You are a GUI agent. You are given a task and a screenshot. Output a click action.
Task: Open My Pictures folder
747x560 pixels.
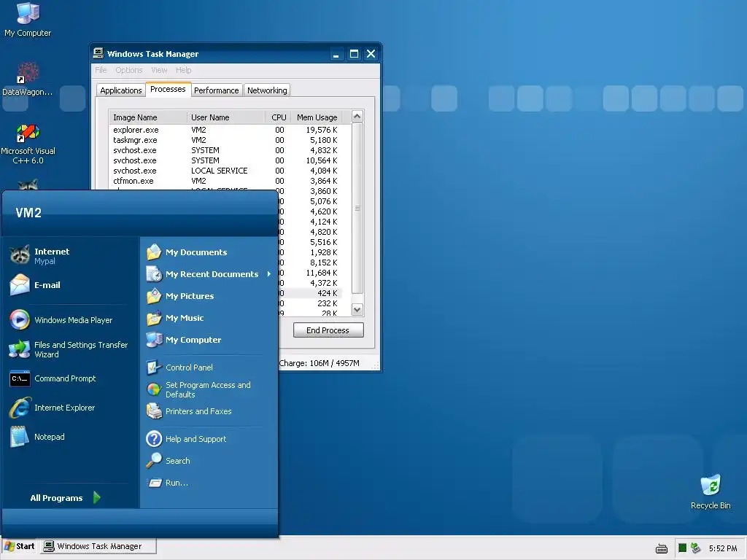pos(180,296)
